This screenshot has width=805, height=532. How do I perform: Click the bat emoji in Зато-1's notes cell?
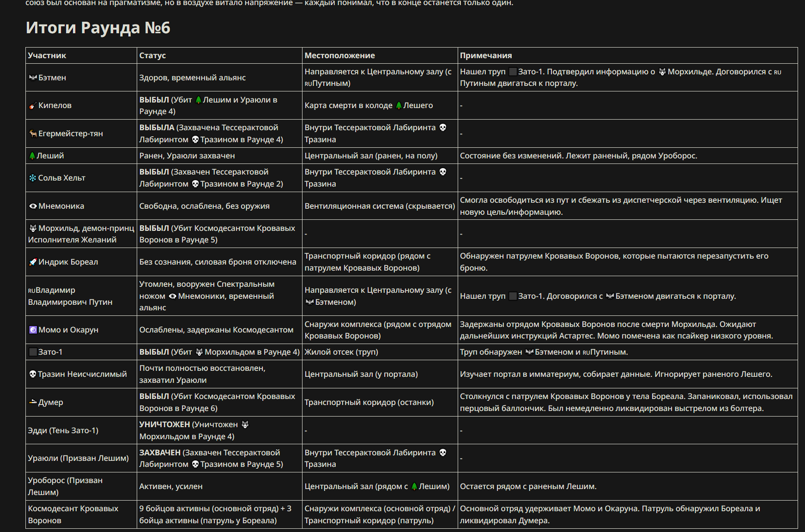(x=529, y=352)
